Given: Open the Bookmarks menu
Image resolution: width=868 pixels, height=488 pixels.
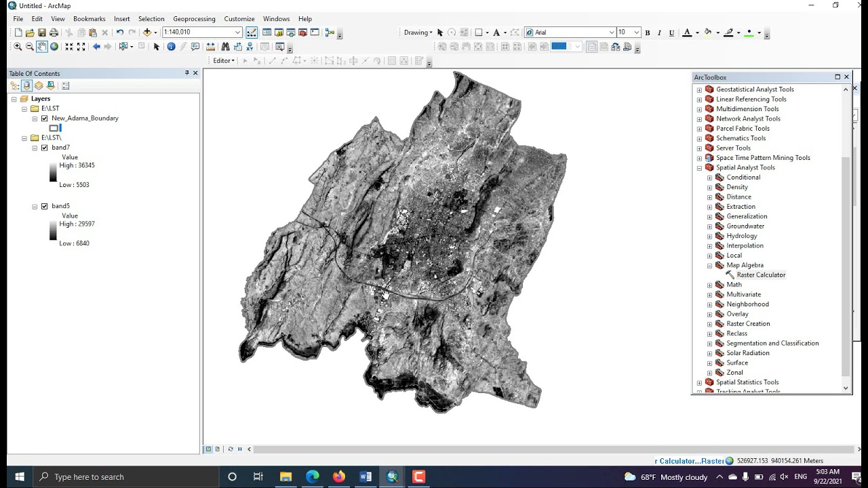Looking at the screenshot, I should pos(89,19).
